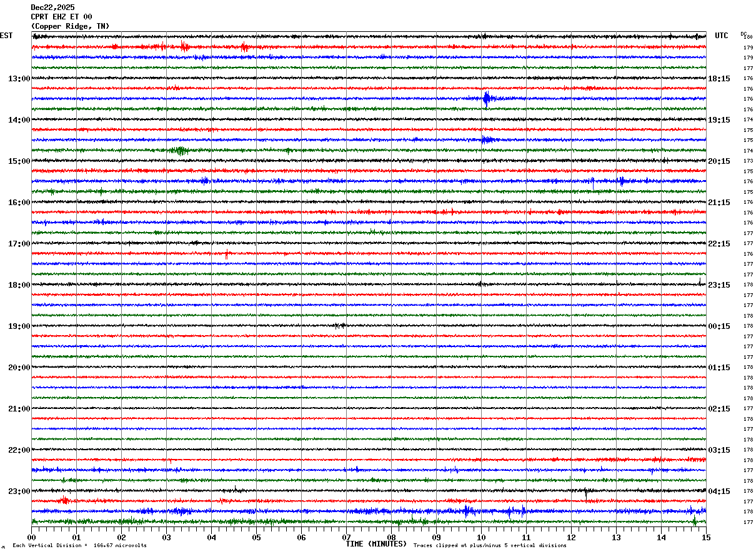Click minute 14 on the bottom axis
The height and width of the screenshot is (554, 756).
(x=661, y=537)
